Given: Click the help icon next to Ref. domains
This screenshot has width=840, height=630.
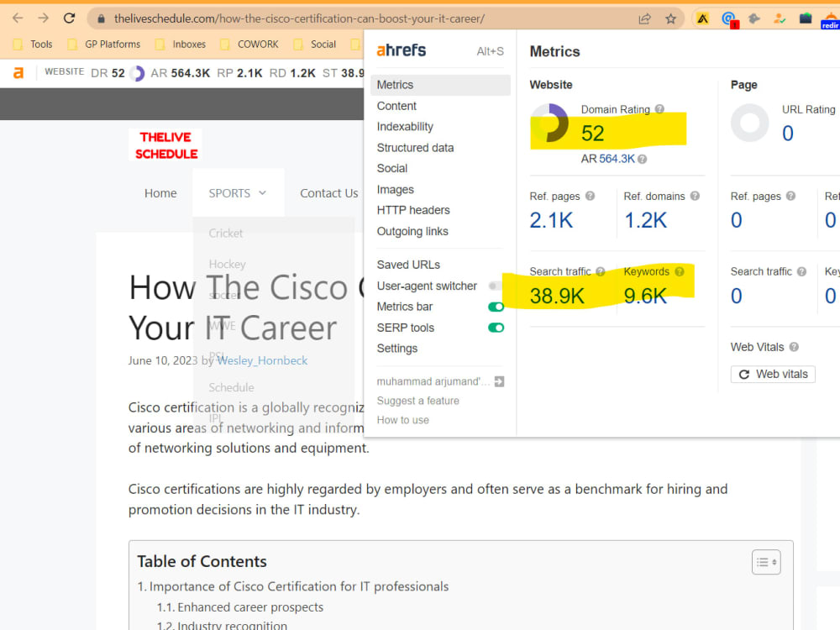Looking at the screenshot, I should (695, 196).
